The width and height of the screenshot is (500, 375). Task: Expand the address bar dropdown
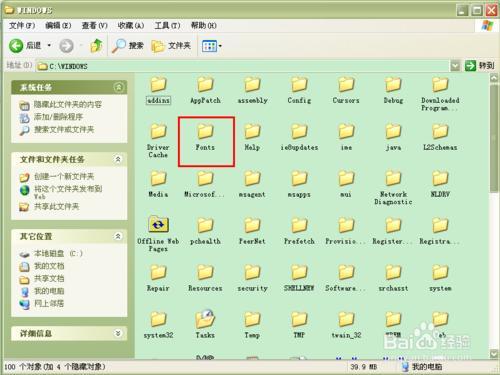tap(455, 66)
